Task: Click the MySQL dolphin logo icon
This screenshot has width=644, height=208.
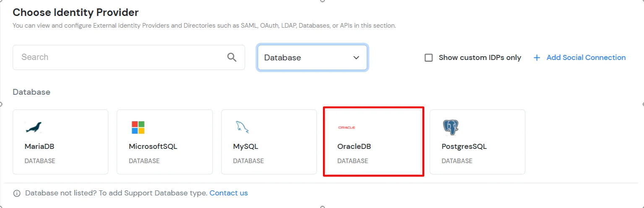Action: coord(242,127)
